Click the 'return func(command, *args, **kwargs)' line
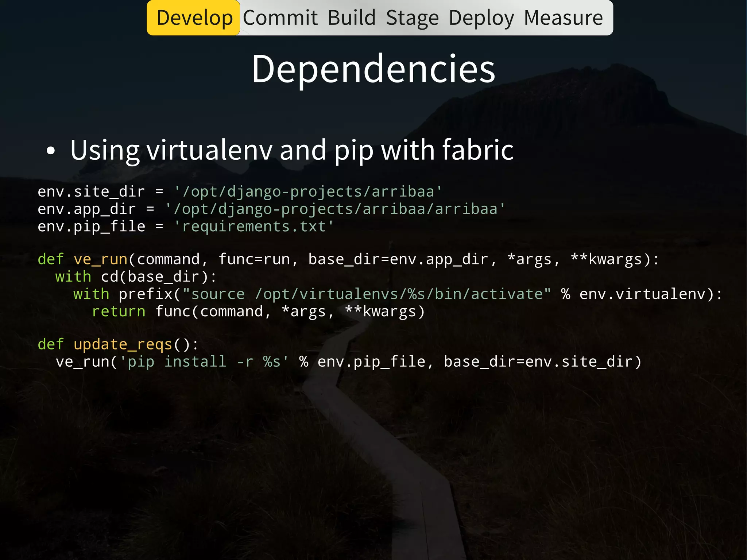Image resolution: width=747 pixels, height=560 pixels. (258, 312)
